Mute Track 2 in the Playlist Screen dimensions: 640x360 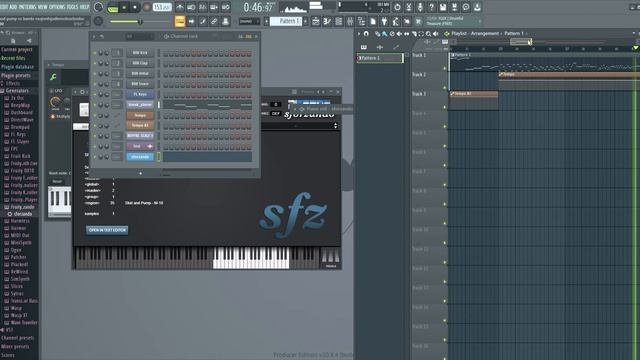(445, 88)
